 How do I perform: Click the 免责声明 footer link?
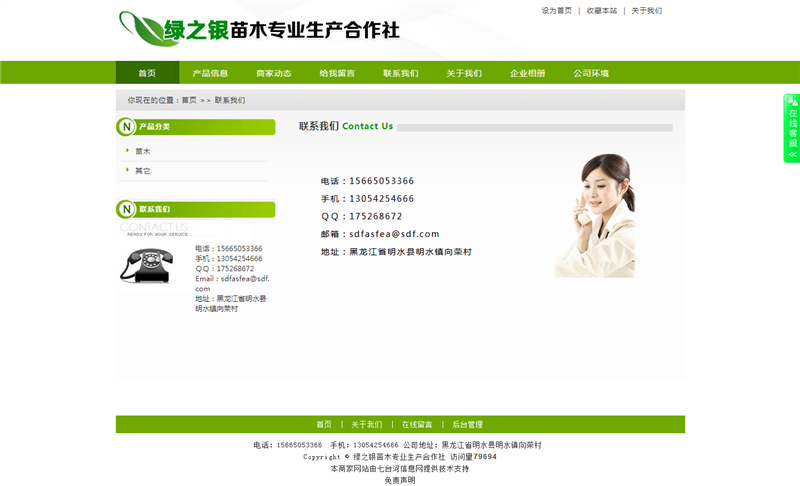coord(400,480)
